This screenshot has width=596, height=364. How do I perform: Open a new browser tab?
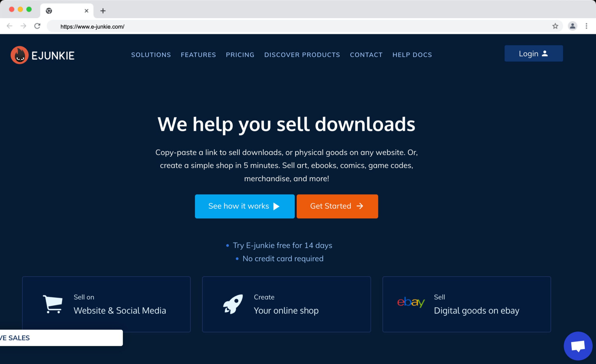[x=103, y=11]
